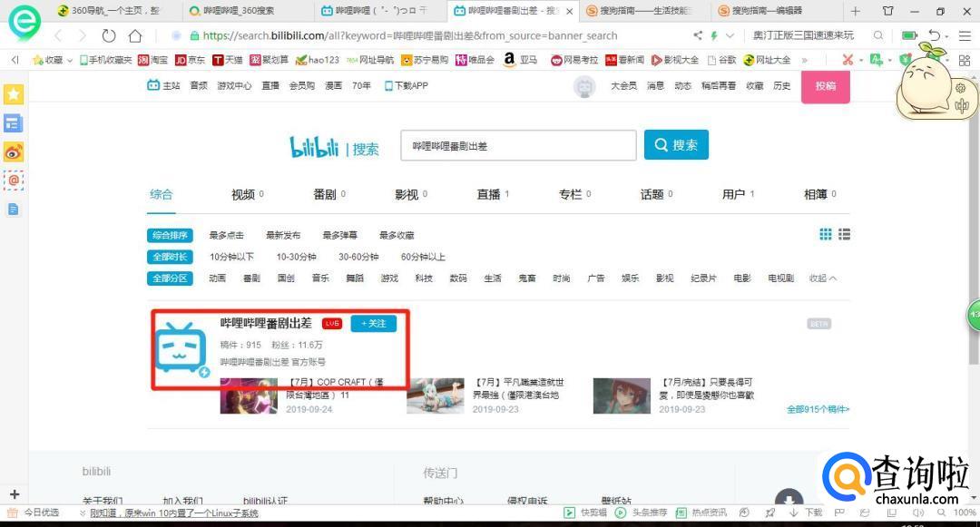The image size is (980, 527).
Task: Click the bilibili search input field
Action: 518,145
